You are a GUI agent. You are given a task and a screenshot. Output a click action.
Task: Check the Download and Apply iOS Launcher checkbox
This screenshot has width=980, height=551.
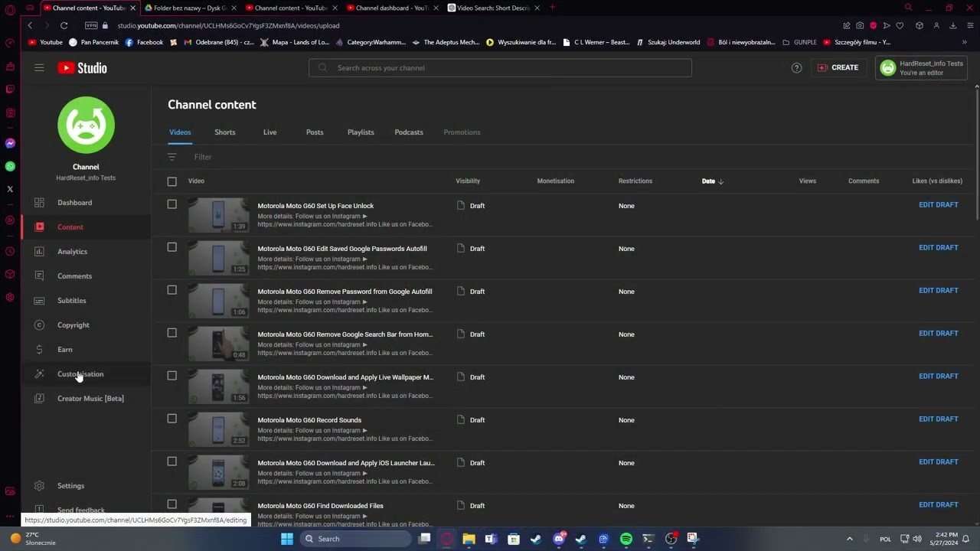coord(171,461)
